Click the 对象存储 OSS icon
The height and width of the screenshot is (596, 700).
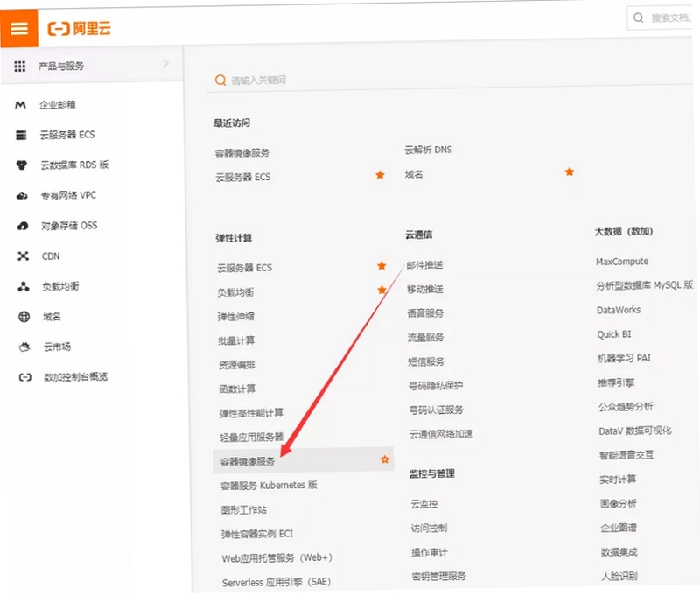(x=23, y=226)
